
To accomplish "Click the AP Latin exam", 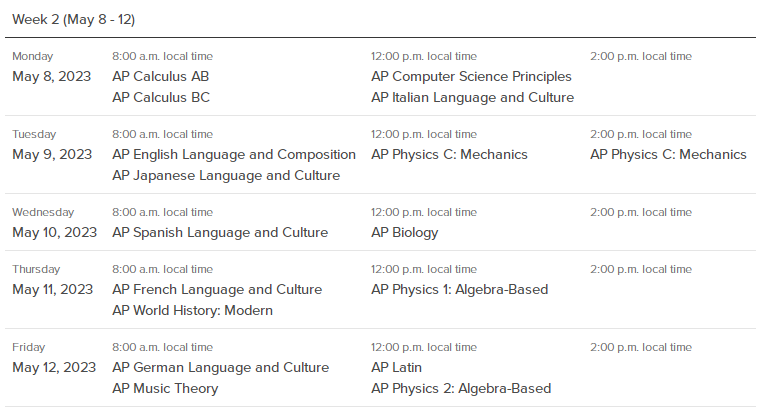I will [x=396, y=367].
